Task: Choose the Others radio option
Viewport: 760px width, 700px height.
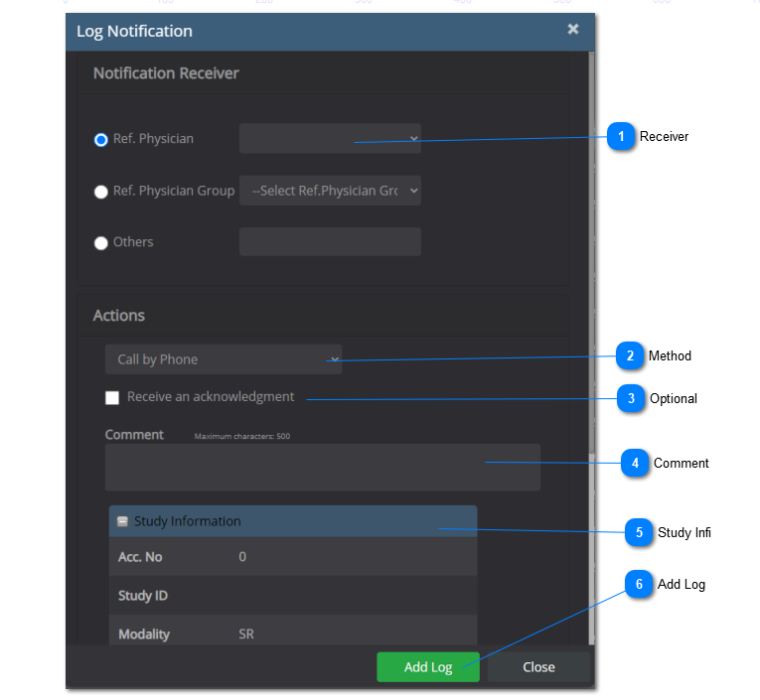Action: point(101,243)
